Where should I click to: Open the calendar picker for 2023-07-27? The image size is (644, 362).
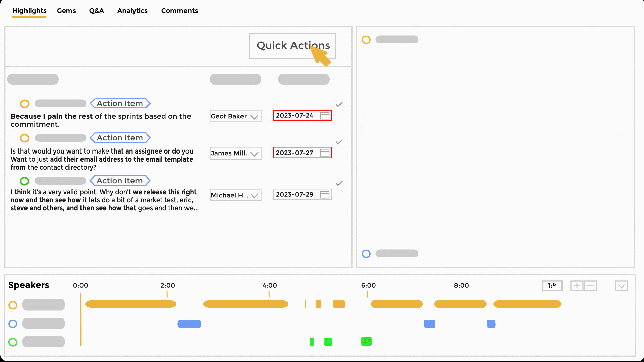[x=324, y=153]
